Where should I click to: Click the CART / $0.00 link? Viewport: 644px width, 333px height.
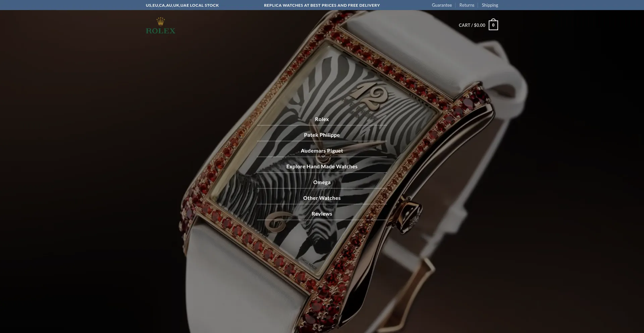point(472,25)
